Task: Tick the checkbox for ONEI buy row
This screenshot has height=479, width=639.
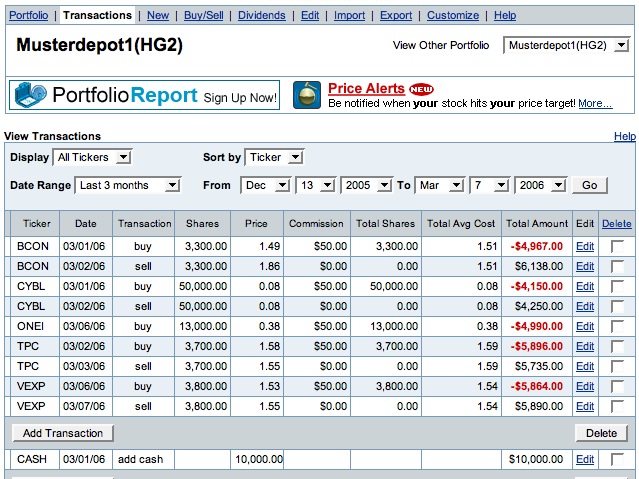Action: [617, 326]
